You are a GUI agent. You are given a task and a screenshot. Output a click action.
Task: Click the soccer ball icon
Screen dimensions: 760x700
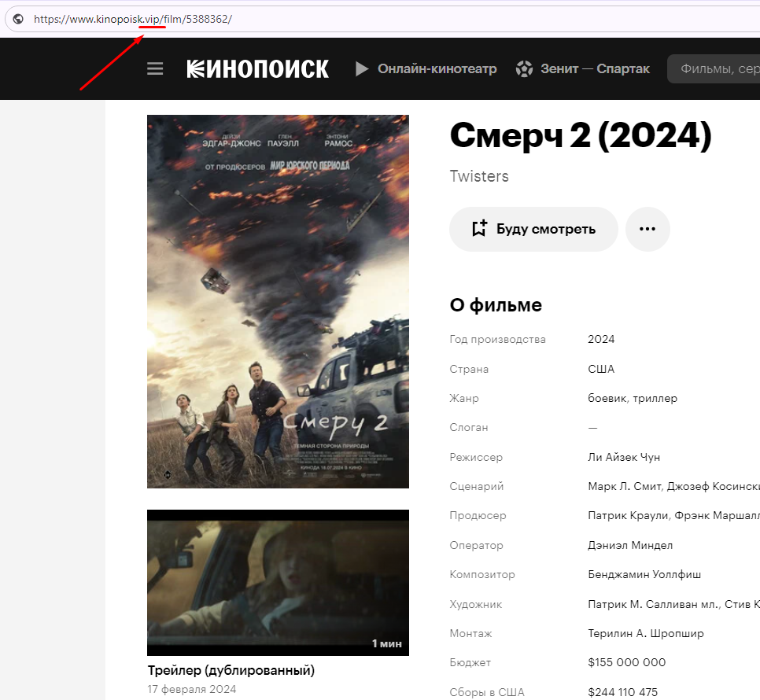tap(524, 68)
